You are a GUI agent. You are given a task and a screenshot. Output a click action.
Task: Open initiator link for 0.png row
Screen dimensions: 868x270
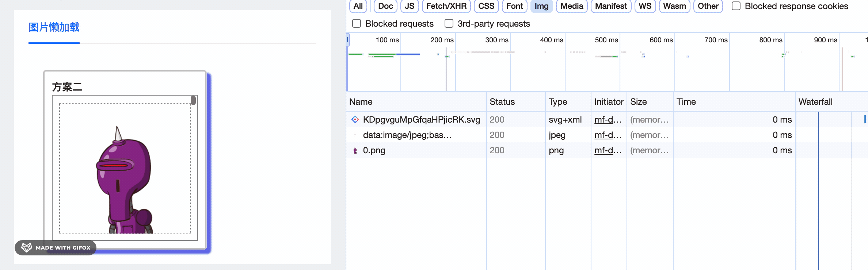pyautogui.click(x=608, y=150)
